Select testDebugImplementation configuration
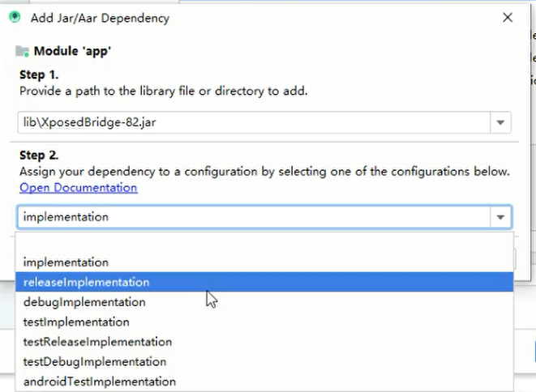The image size is (536, 392). click(264, 361)
